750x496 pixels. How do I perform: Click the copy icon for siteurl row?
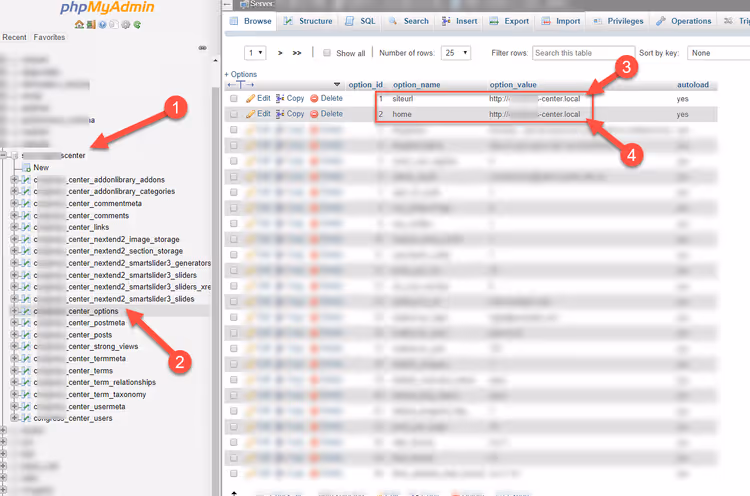point(280,99)
